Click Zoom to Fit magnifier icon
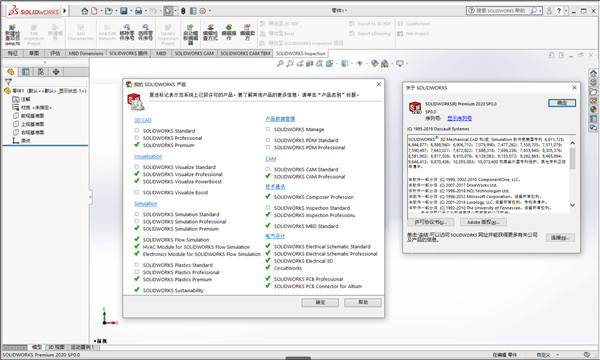The image size is (600, 360). coord(280,64)
